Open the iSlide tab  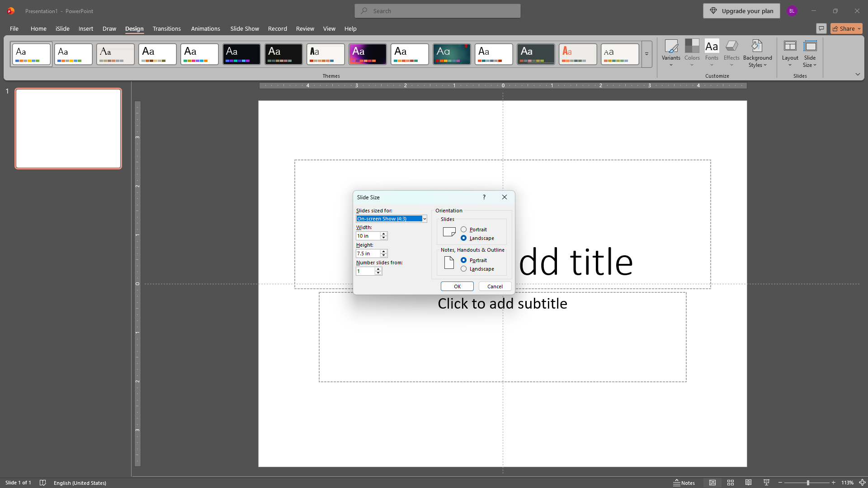click(x=62, y=28)
